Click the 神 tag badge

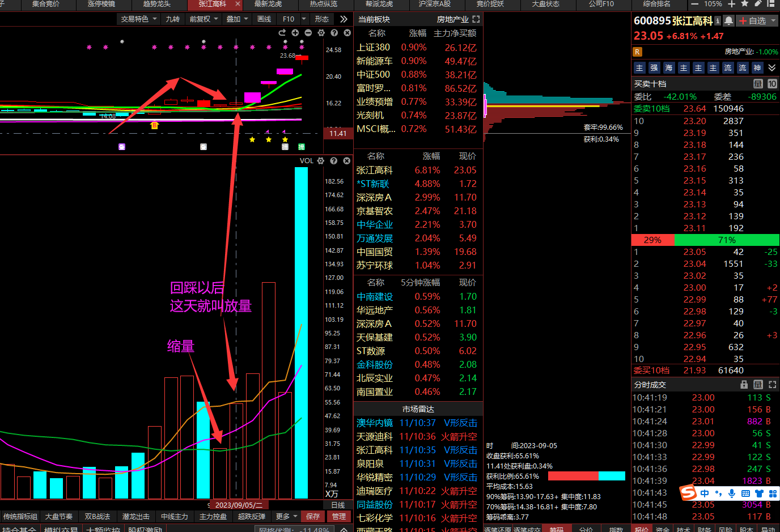[x=757, y=68]
